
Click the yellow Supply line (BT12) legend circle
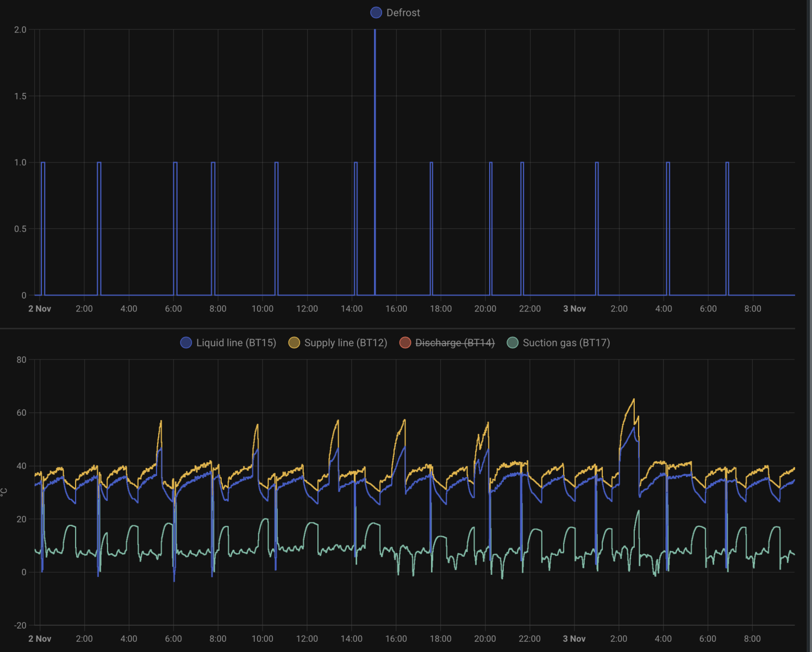(294, 343)
